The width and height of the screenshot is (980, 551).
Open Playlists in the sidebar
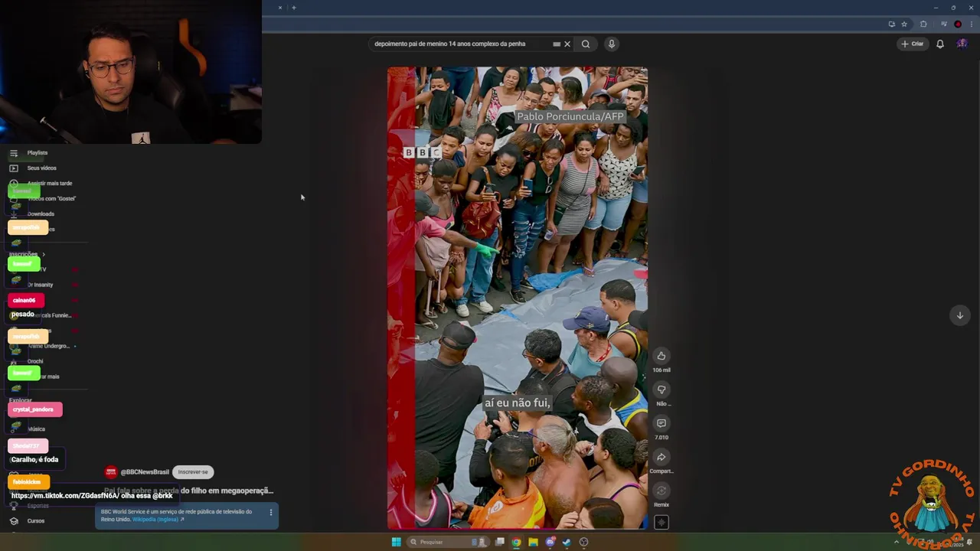click(x=37, y=153)
